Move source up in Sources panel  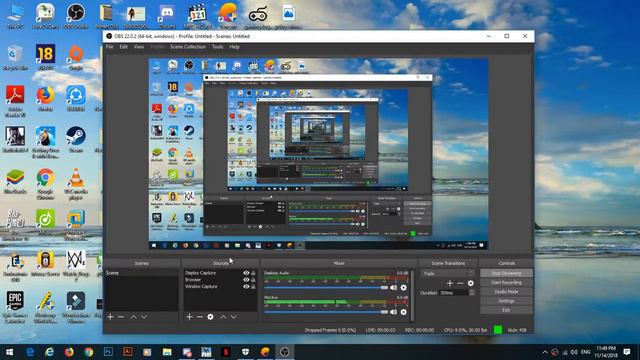pos(223,317)
